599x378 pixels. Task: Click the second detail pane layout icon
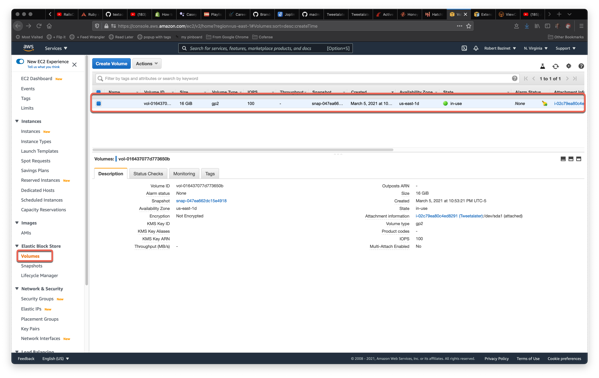tap(571, 159)
